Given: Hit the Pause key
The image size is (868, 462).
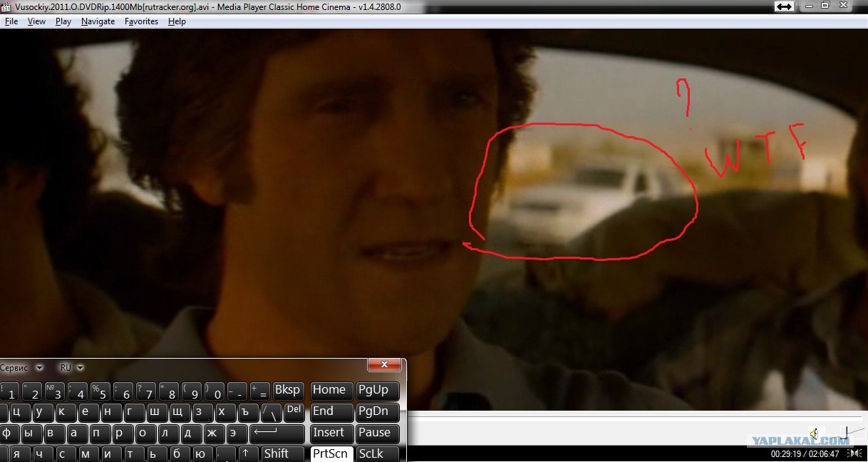Looking at the screenshot, I should point(376,433).
